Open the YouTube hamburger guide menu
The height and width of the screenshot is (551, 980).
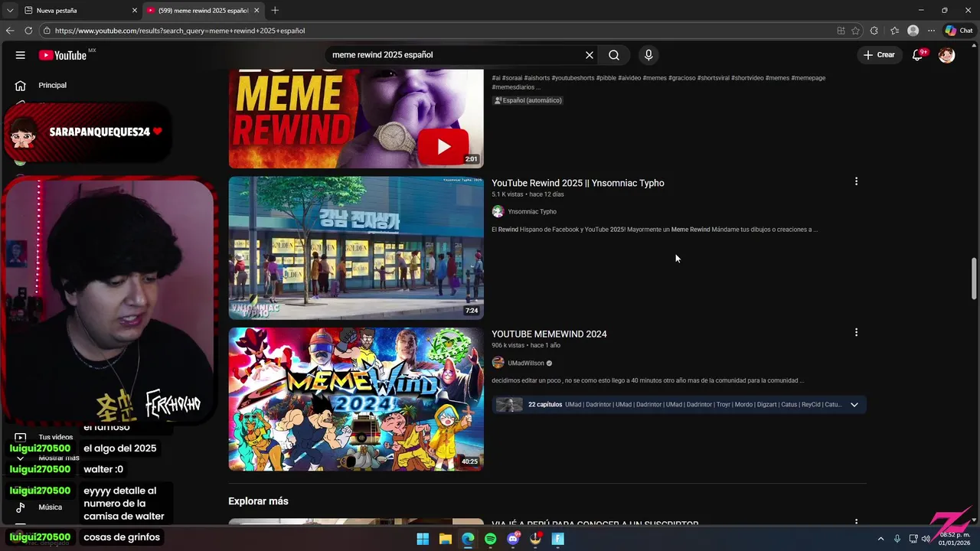[x=21, y=55]
